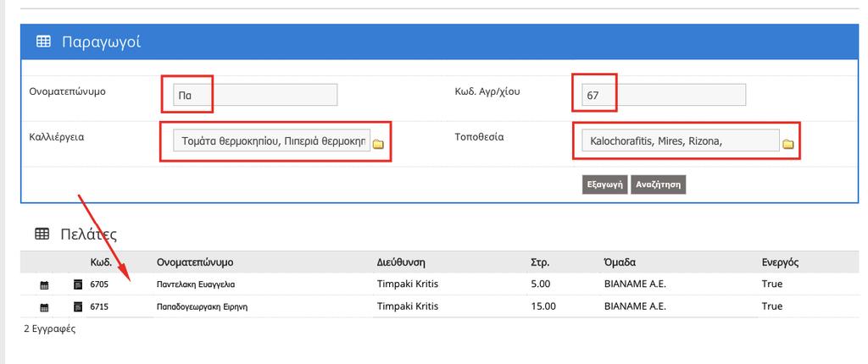
Task: Open the Τοποθεσία folder picker icon
Action: pos(788,144)
